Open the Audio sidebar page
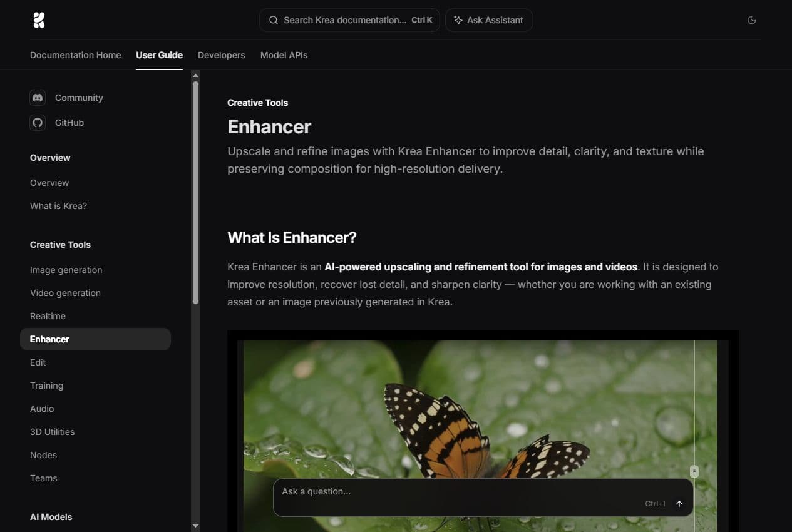This screenshot has width=792, height=532. pyautogui.click(x=42, y=409)
